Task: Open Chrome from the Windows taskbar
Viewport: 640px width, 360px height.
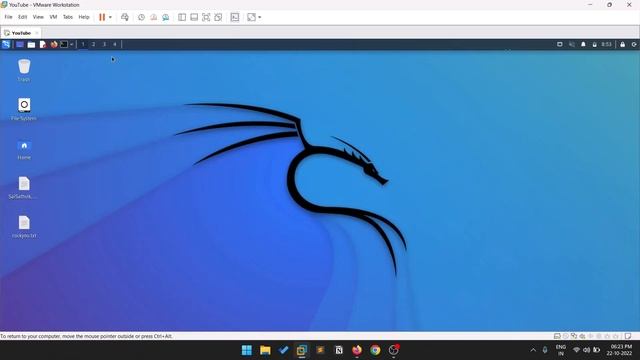Action: point(375,350)
